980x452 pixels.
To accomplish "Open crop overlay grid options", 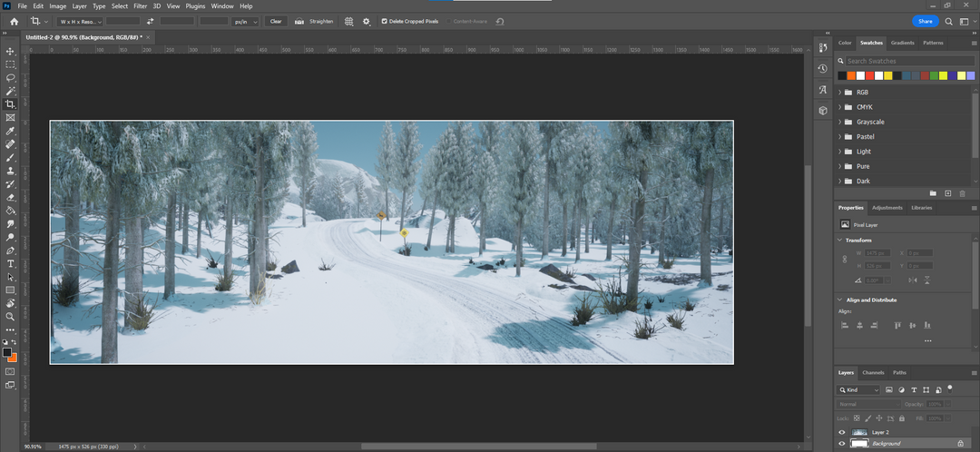I will tap(348, 21).
